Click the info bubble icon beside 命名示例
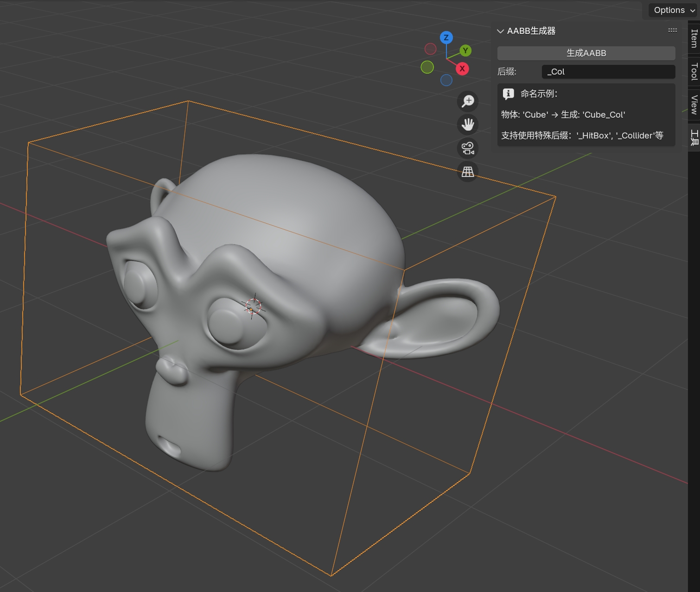Viewport: 700px width, 592px height. click(508, 94)
